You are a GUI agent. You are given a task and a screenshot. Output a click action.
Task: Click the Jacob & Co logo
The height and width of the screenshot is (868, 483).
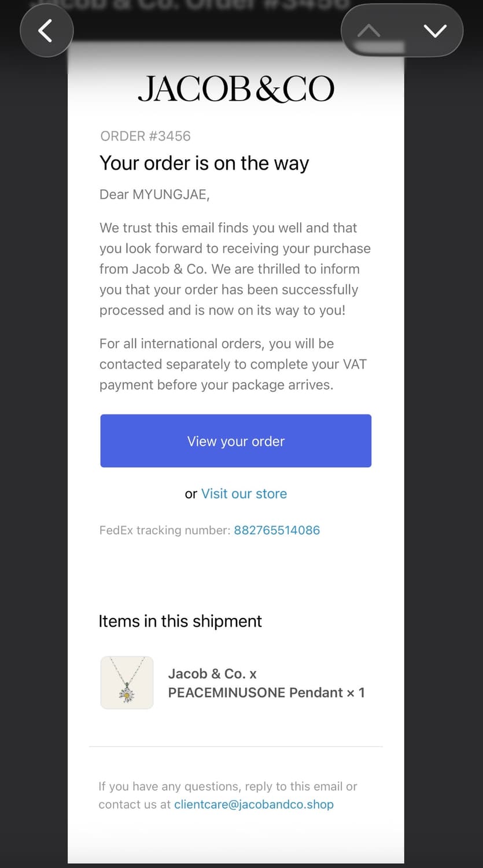[236, 89]
